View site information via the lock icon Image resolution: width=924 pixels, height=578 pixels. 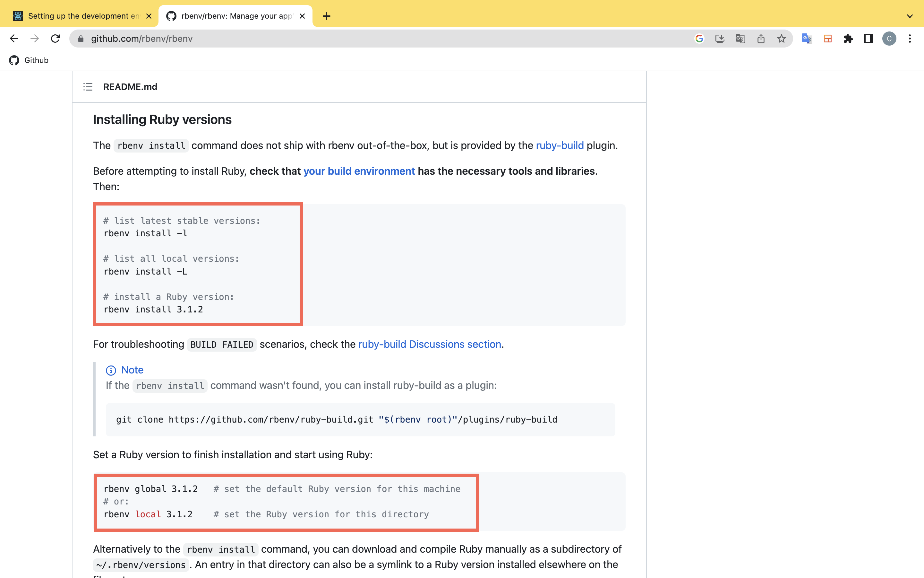(x=81, y=39)
